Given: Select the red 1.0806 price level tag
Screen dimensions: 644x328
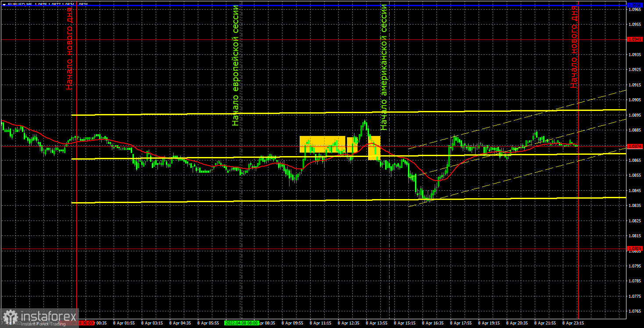Looking at the screenshot, I should [x=635, y=248].
